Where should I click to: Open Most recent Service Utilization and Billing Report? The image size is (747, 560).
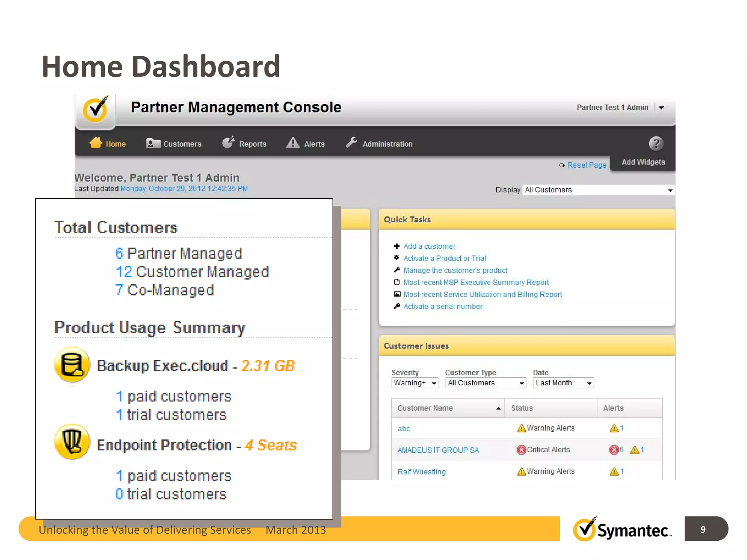pos(483,294)
